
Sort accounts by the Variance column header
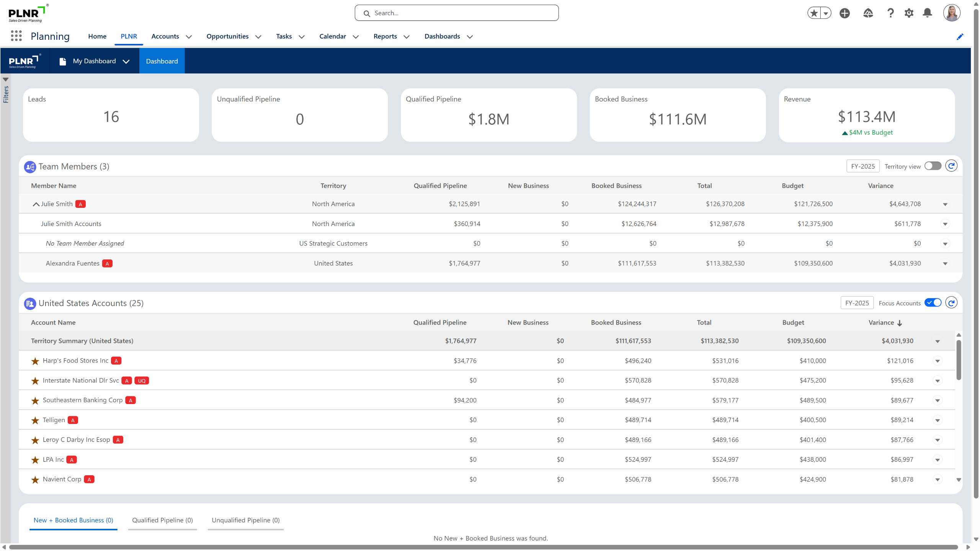pyautogui.click(x=881, y=323)
